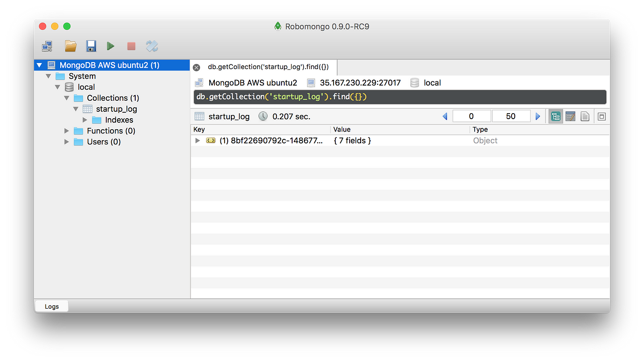Select MongoDB AWS ubuntu2 (1) in tree

(x=109, y=65)
